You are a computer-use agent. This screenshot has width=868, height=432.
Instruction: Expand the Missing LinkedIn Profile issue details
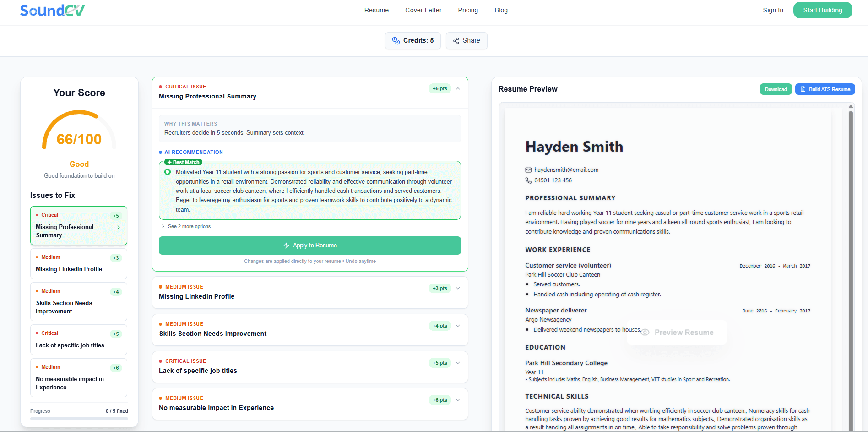(x=457, y=288)
